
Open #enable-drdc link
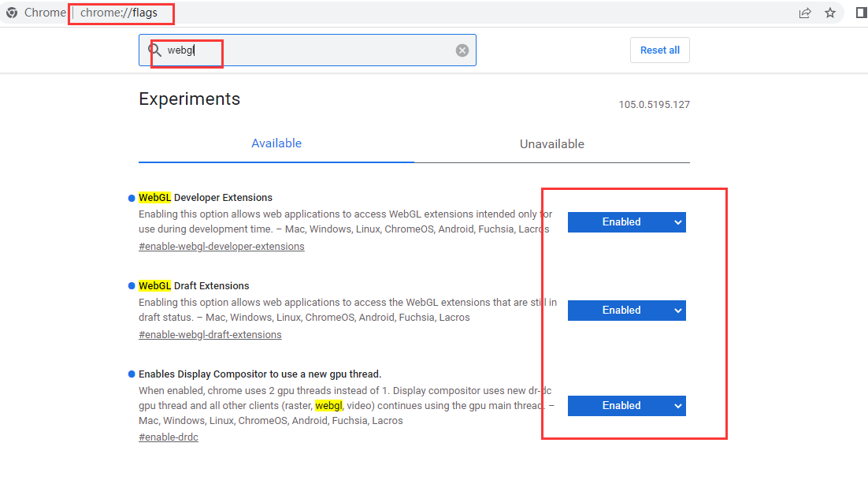[169, 437]
